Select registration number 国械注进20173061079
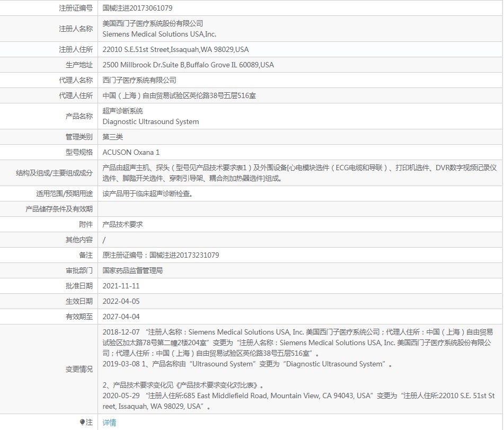 pyautogui.click(x=137, y=8)
